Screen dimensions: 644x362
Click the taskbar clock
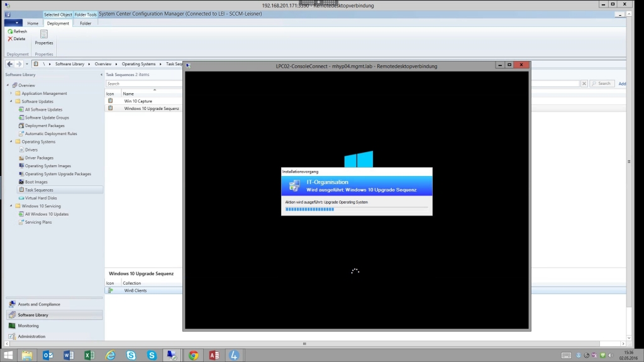point(628,356)
